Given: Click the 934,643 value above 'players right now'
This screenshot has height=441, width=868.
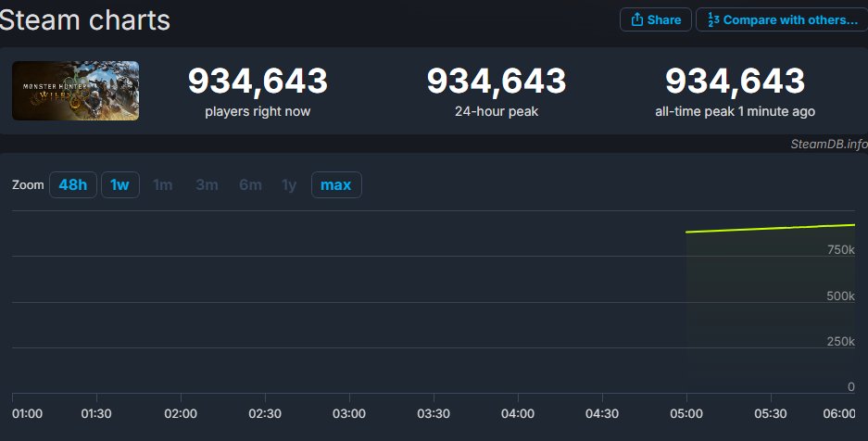Looking at the screenshot, I should click(258, 81).
